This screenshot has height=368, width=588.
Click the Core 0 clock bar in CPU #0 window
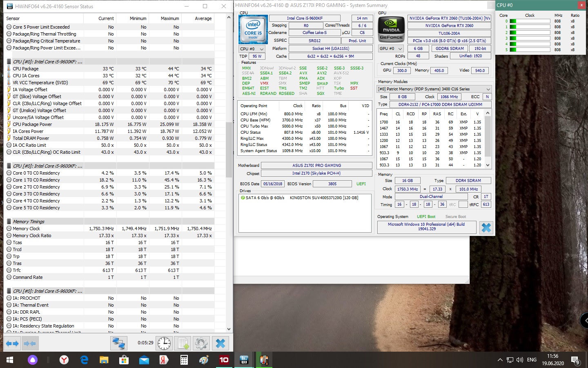530,21
